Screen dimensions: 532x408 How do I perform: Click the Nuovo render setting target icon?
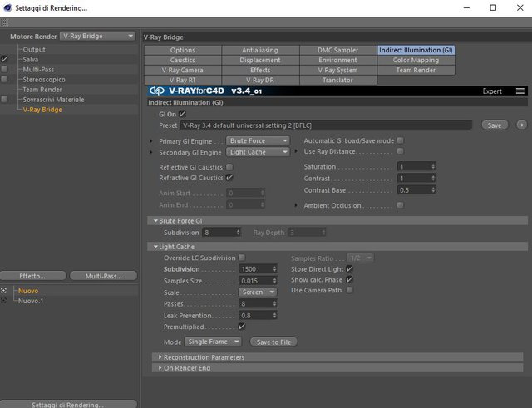(3, 291)
